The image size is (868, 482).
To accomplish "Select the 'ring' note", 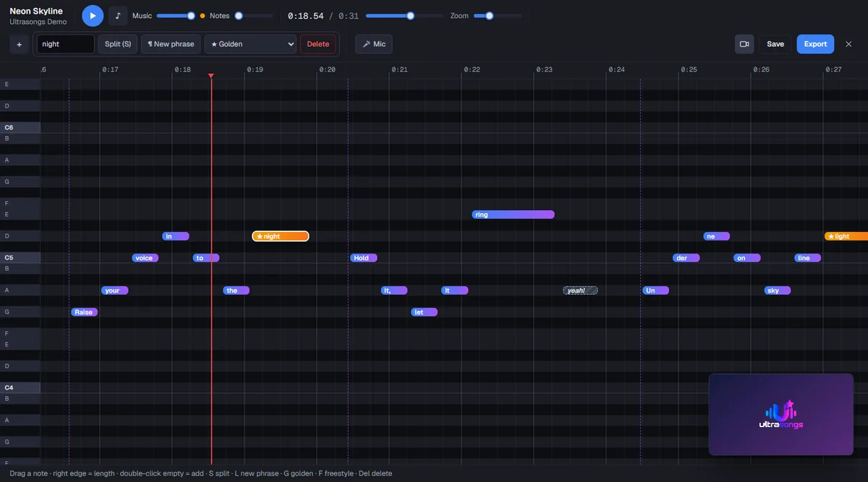I will click(x=513, y=215).
